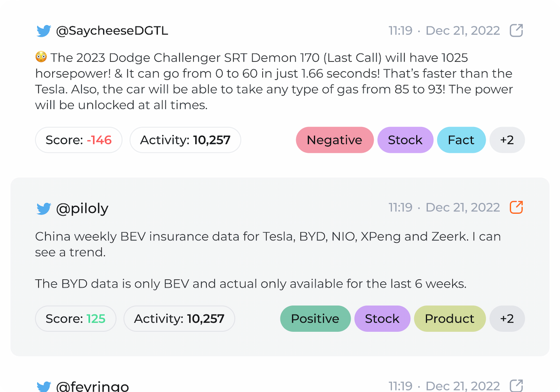The height and width of the screenshot is (392, 560).
Task: Click the Twitter bird icon beside @fevringo
Action: pyautogui.click(x=44, y=386)
